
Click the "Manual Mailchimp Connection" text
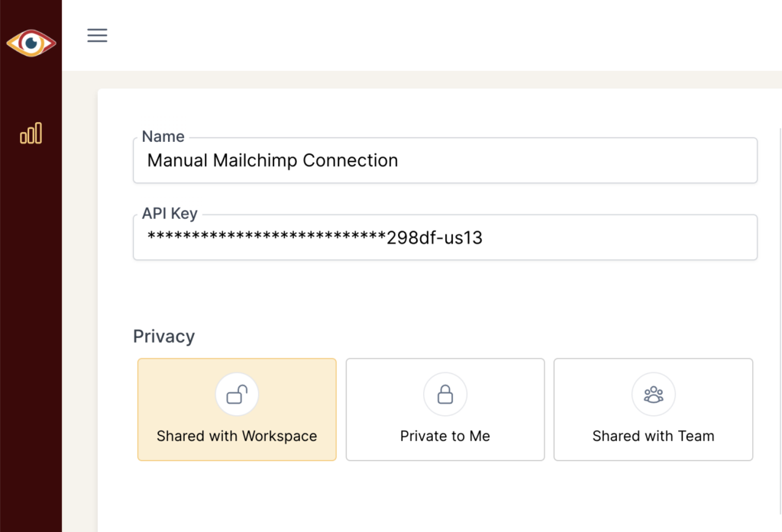pyautogui.click(x=273, y=161)
